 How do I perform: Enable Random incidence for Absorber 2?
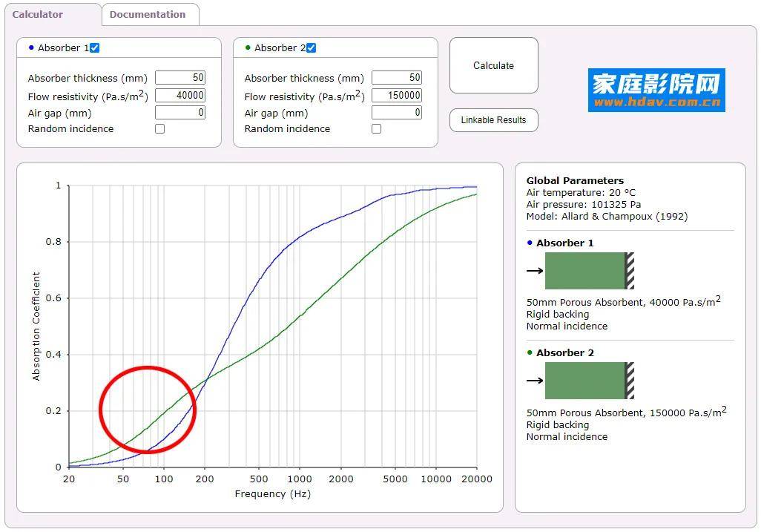(x=376, y=129)
